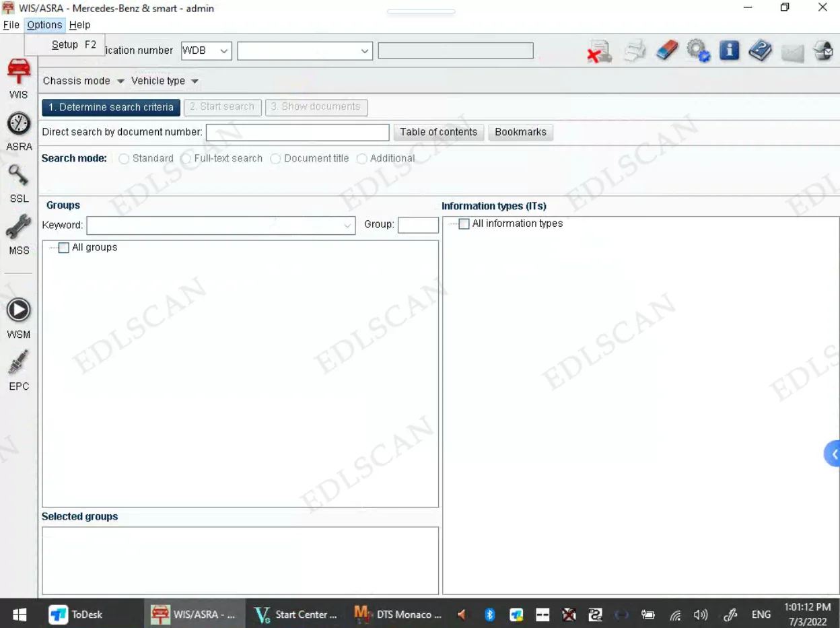Click the printer icon in toolbar
The image size is (840, 628).
pos(634,51)
